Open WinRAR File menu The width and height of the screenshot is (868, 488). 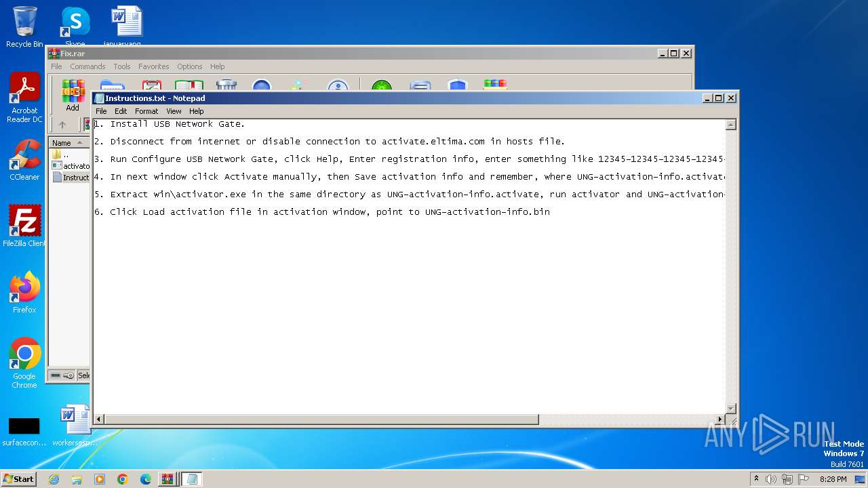(56, 66)
